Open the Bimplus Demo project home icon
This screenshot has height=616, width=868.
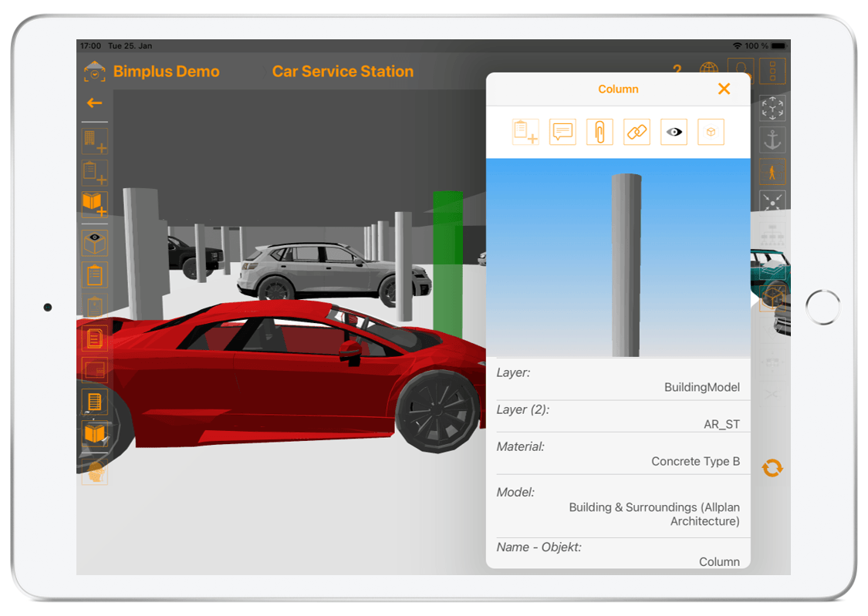95,72
